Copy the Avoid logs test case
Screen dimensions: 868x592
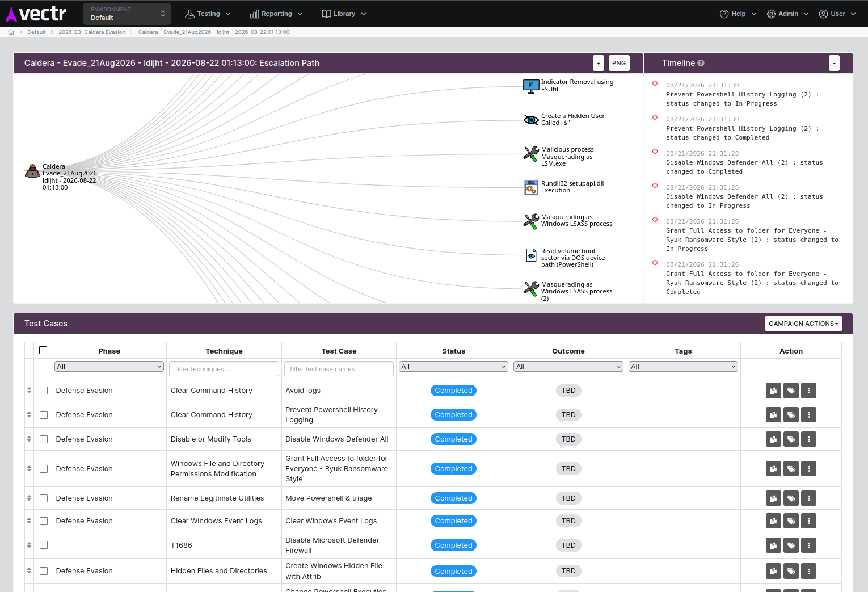click(x=773, y=391)
